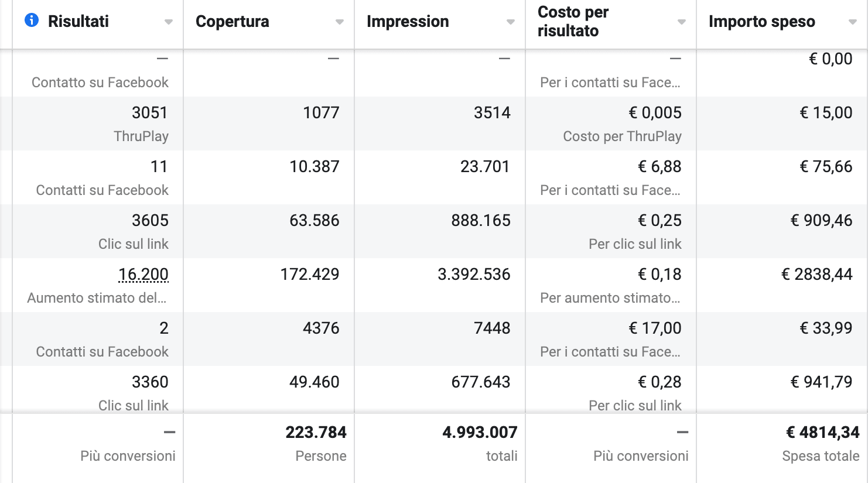Select the 3051 ThruPlay results cell

[x=149, y=112]
